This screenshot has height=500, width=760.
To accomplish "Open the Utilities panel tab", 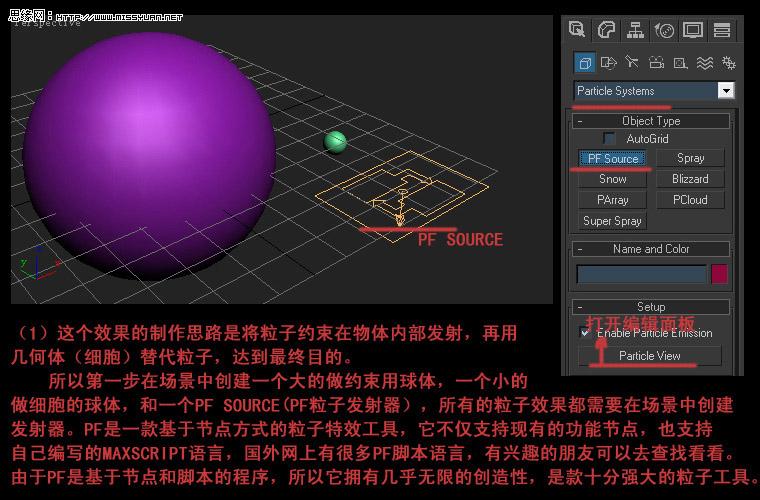I will (722, 29).
